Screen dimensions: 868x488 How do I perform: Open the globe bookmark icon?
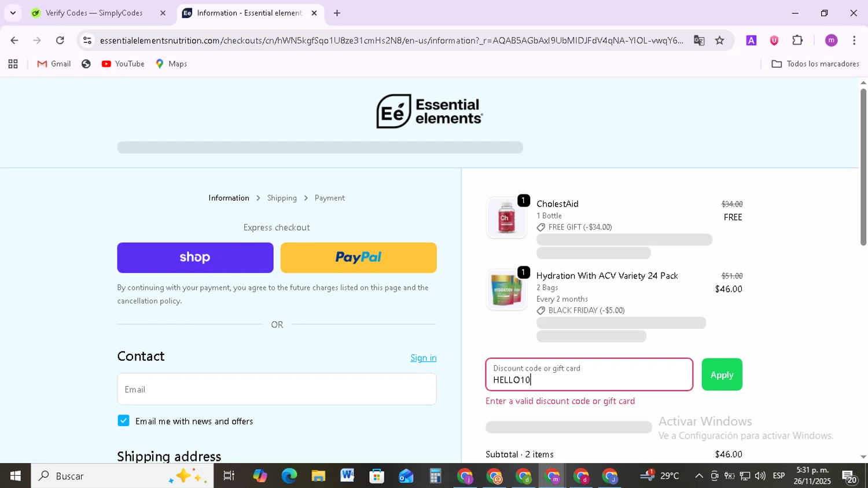tap(86, 64)
